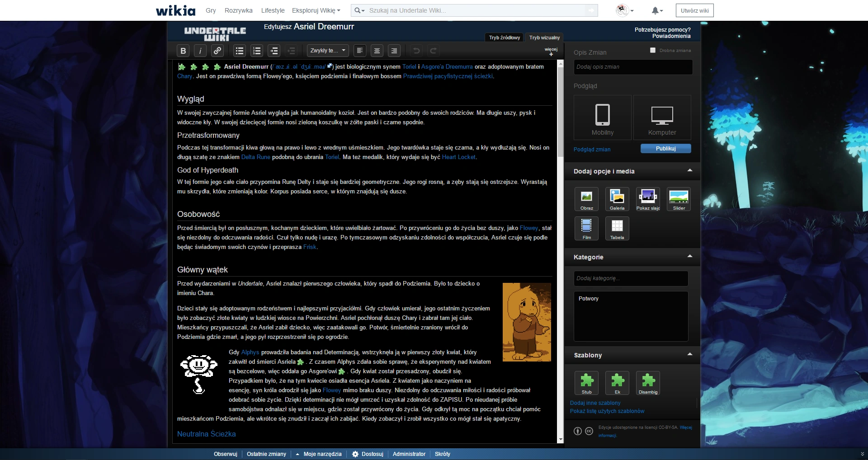This screenshot has width=868, height=460.
Task: Open the Lifestyle menu item
Action: click(x=273, y=10)
